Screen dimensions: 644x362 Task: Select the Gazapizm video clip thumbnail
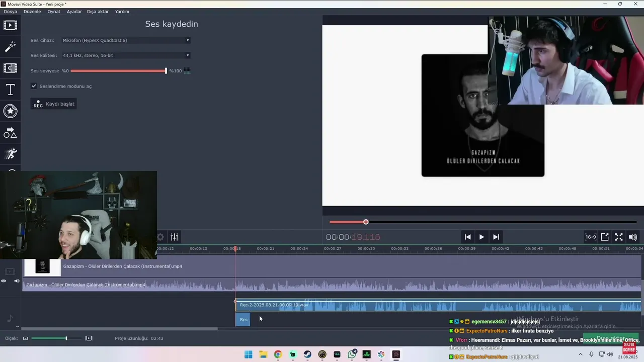coord(42,266)
